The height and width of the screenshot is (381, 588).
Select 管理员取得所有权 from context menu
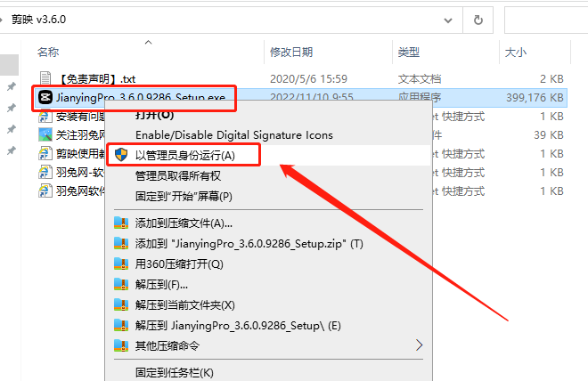(x=178, y=175)
